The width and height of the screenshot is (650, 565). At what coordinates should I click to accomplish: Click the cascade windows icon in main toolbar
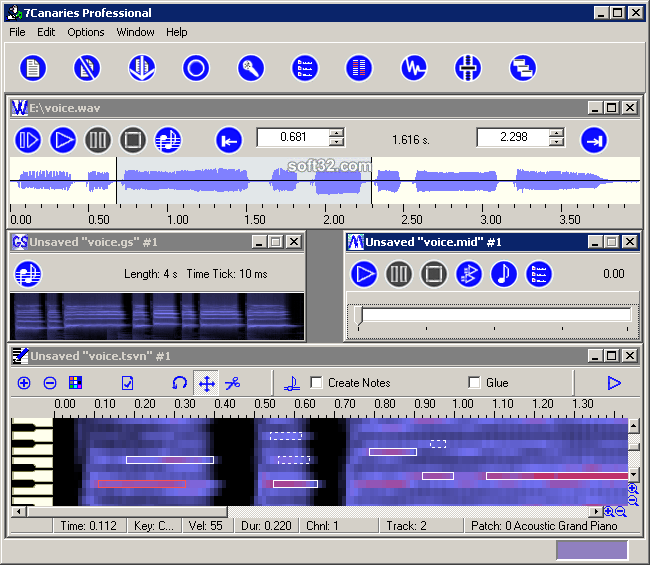[x=523, y=68]
